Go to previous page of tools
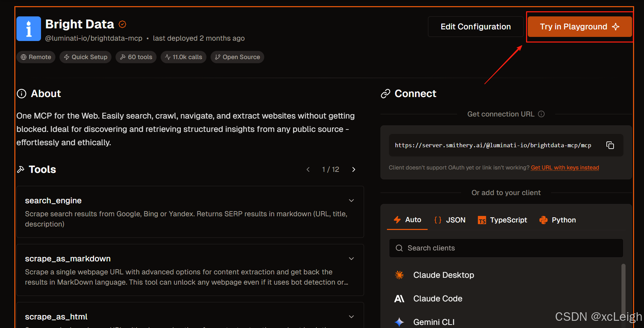Image resolution: width=644 pixels, height=328 pixels. 308,169
